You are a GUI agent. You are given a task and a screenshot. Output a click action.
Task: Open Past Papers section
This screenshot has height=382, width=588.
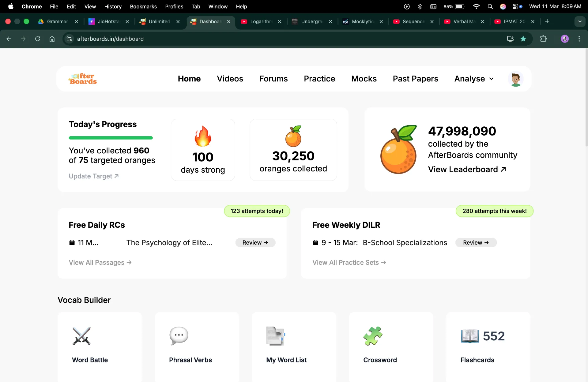coord(415,79)
